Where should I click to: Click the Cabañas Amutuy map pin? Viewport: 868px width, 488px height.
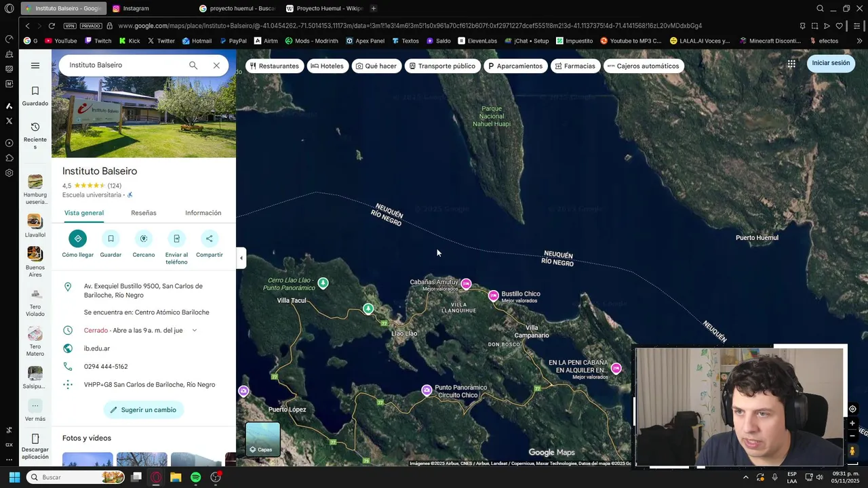click(466, 284)
